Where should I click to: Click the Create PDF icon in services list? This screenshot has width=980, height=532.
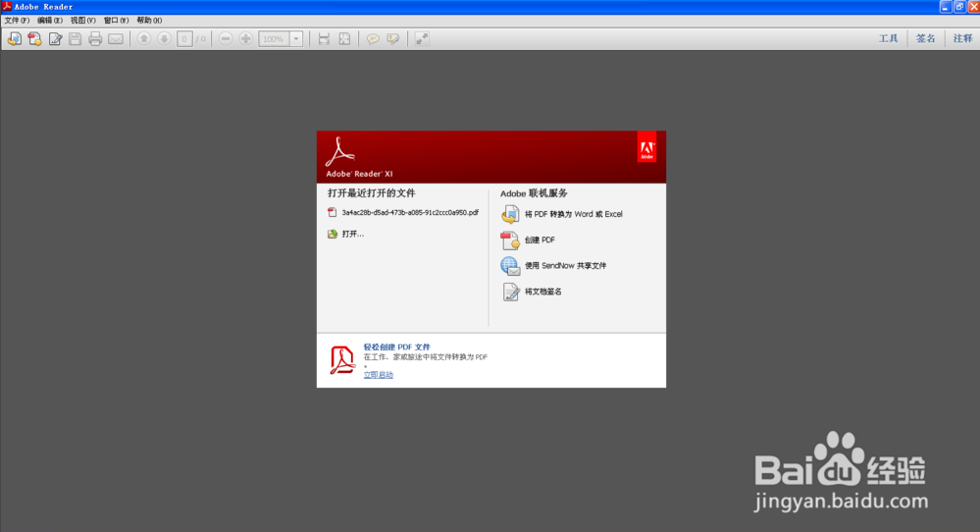coord(510,240)
